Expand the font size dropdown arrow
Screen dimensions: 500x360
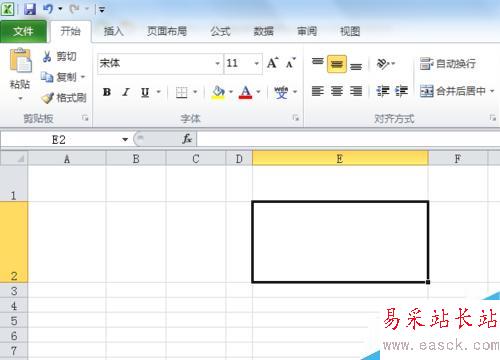tap(257, 63)
